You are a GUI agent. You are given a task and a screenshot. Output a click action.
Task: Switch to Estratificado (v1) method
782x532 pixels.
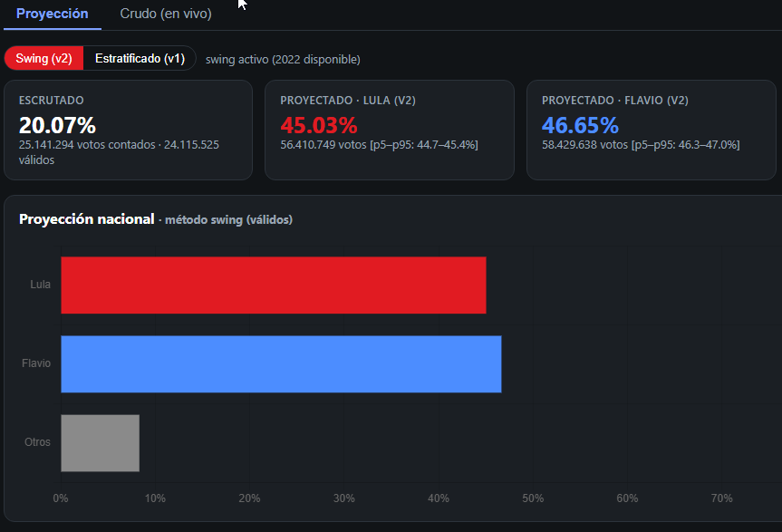[140, 58]
